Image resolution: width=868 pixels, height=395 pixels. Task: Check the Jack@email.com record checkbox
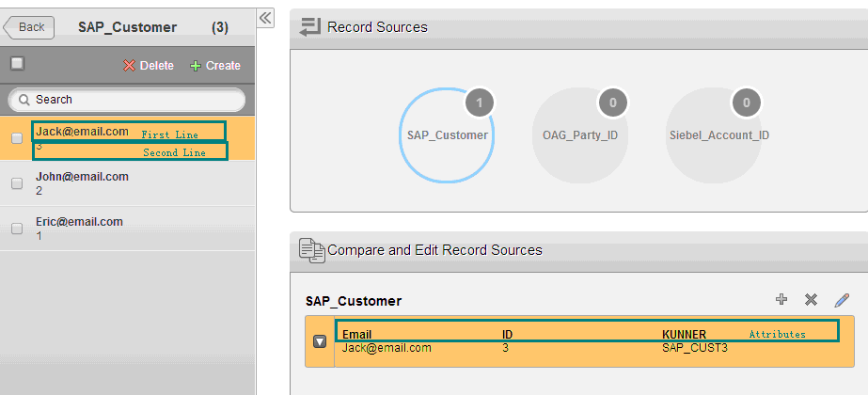[x=17, y=138]
